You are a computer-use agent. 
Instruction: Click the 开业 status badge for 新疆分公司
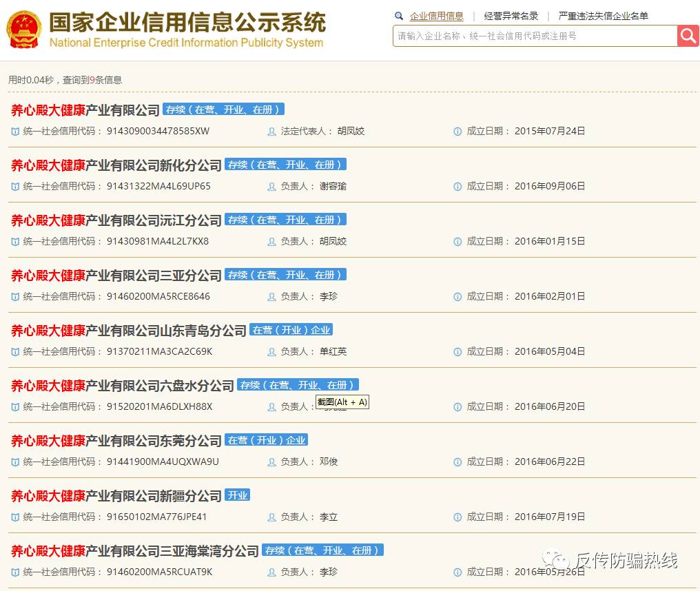[238, 495]
